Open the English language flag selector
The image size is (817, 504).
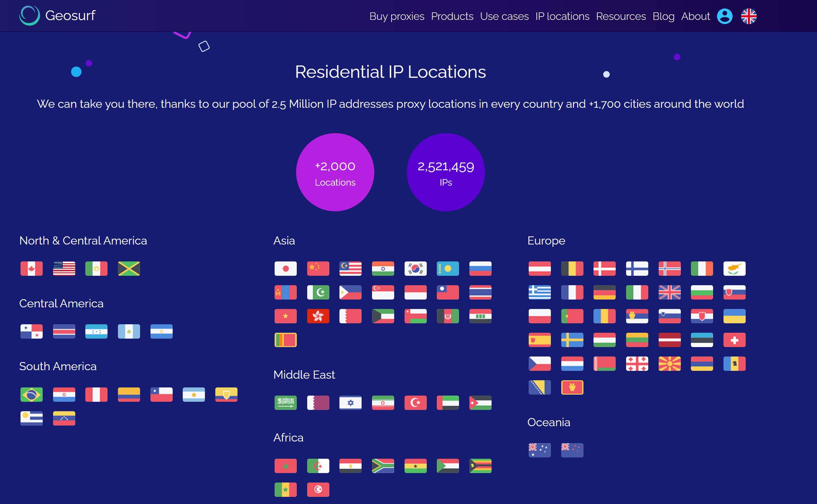pyautogui.click(x=749, y=15)
